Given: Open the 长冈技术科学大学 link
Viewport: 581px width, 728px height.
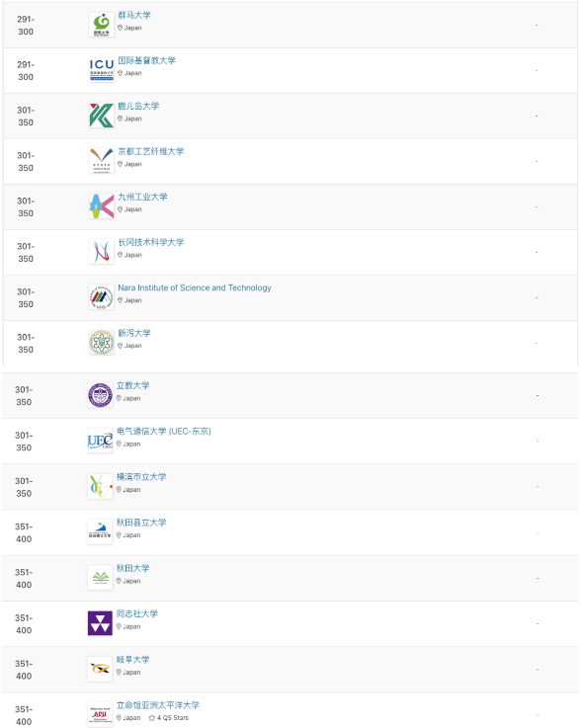Looking at the screenshot, I should coord(151,242).
